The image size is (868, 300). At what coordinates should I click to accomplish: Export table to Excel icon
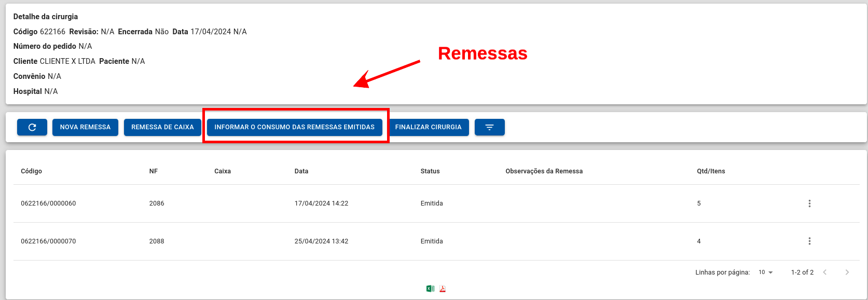pos(430,289)
